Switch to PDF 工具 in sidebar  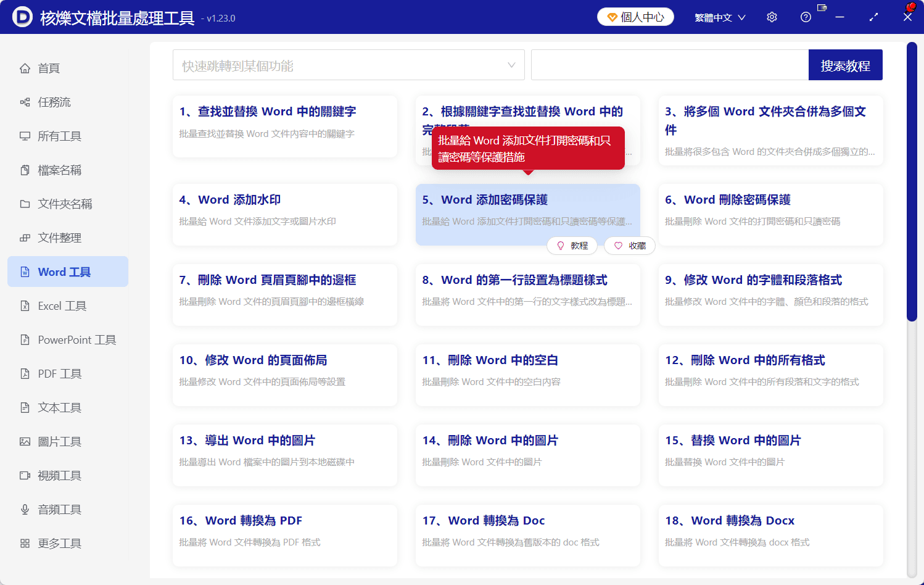click(68, 373)
